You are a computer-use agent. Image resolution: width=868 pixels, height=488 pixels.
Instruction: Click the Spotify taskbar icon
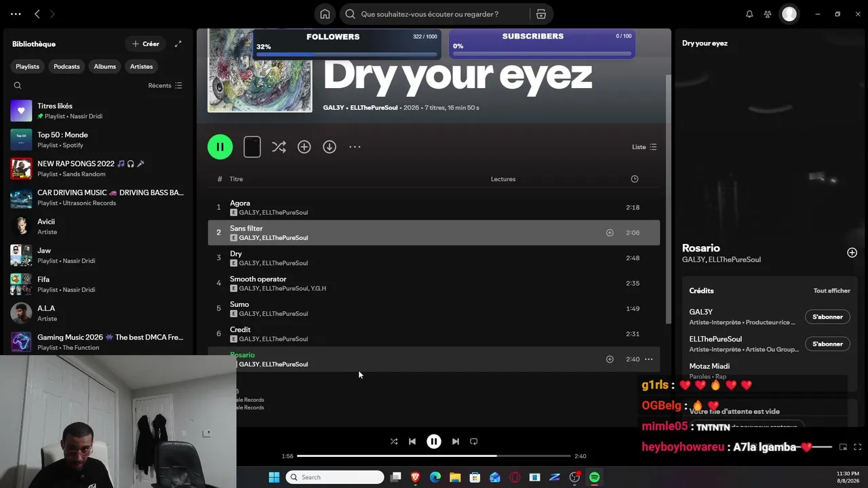tap(595, 477)
